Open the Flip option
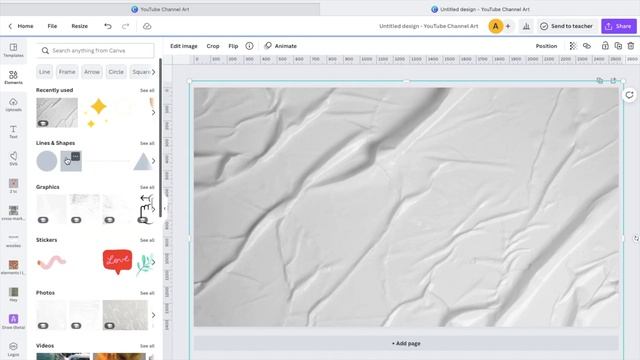 233,46
